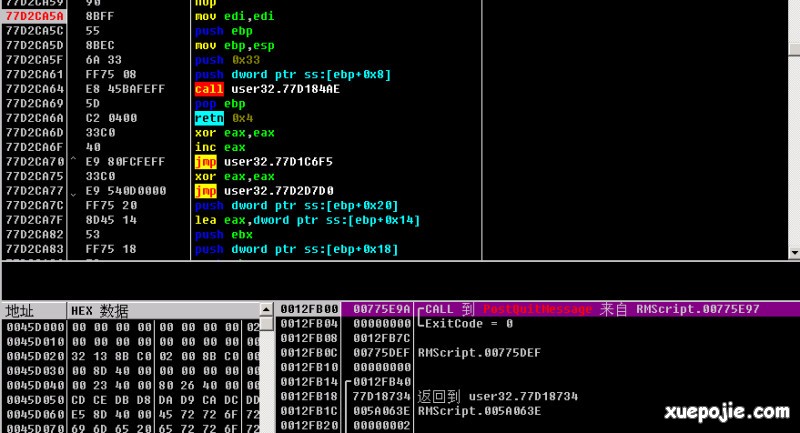
Task: Click the address 77D2CA64
Action: pyautogui.click(x=34, y=89)
